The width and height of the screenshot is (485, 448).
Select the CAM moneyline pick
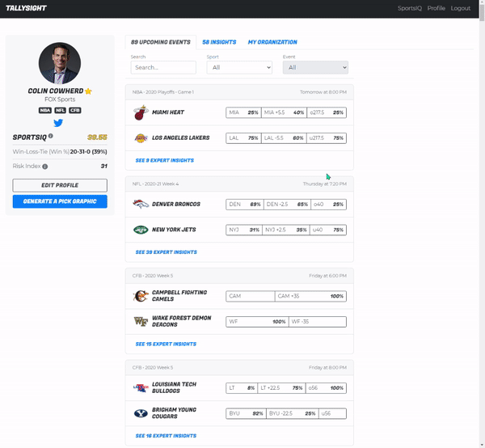pos(251,296)
